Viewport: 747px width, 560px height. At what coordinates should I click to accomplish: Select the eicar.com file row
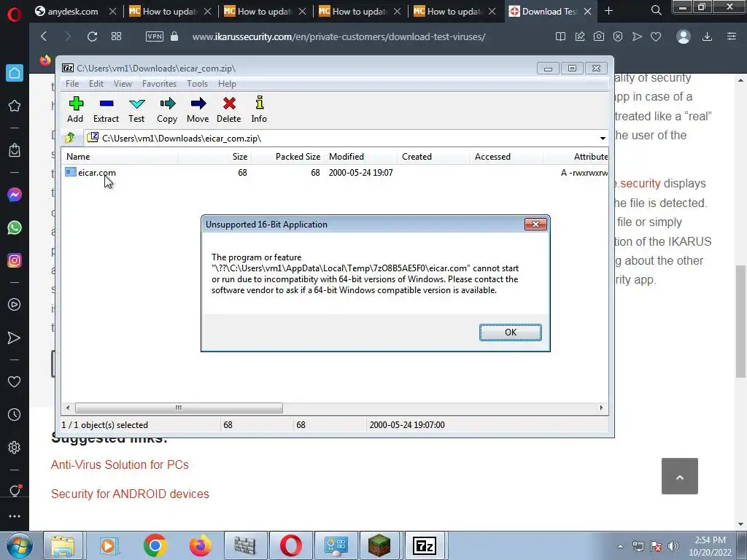coord(336,173)
